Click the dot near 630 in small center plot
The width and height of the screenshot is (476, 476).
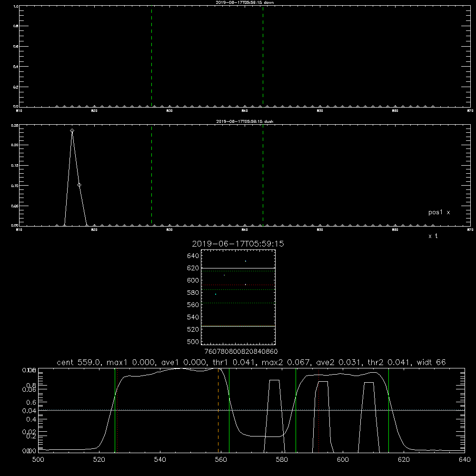coord(246,261)
